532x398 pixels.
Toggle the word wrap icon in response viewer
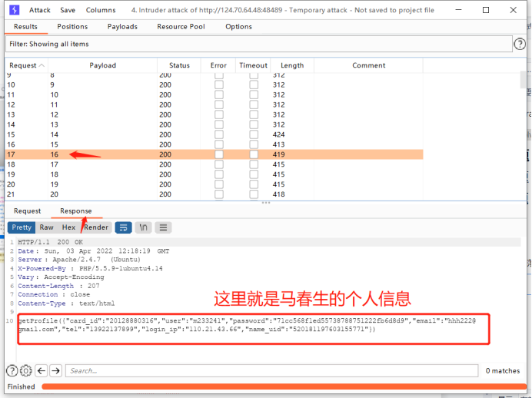[x=123, y=227]
